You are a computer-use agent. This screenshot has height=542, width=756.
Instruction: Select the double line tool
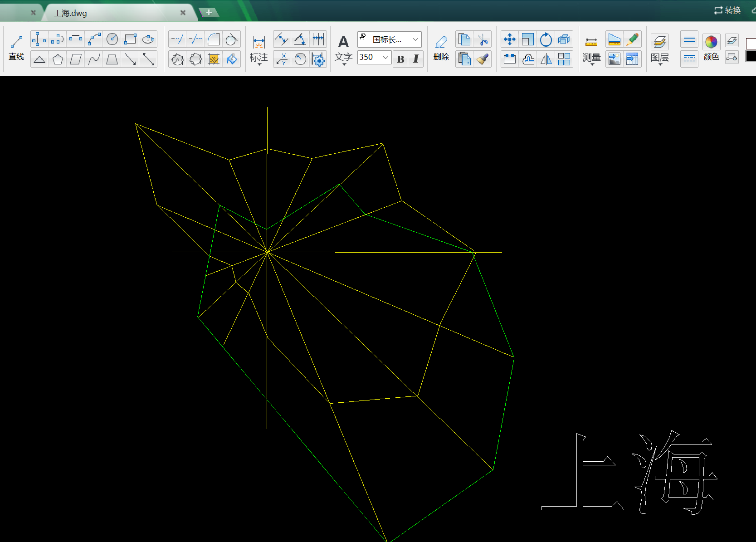coord(76,39)
